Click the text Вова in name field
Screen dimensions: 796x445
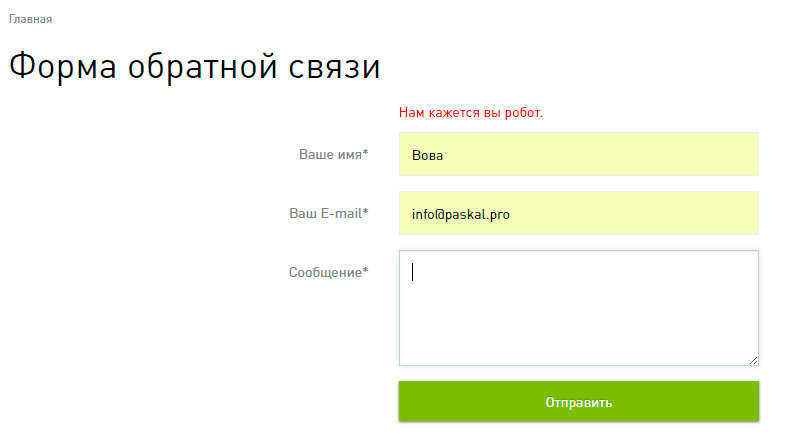pyautogui.click(x=427, y=156)
